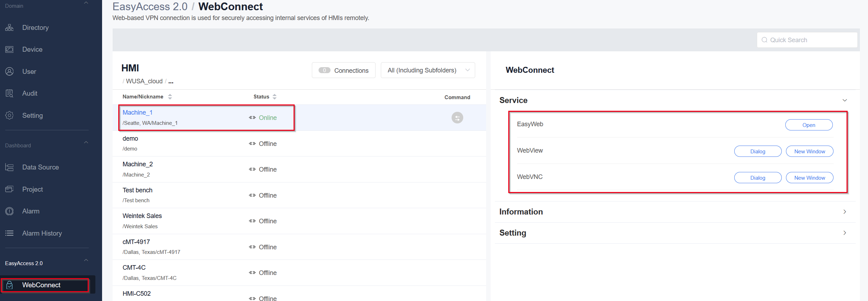Sort HMI list by Name/Nickname
This screenshot has width=868, height=301.
pyautogui.click(x=170, y=97)
